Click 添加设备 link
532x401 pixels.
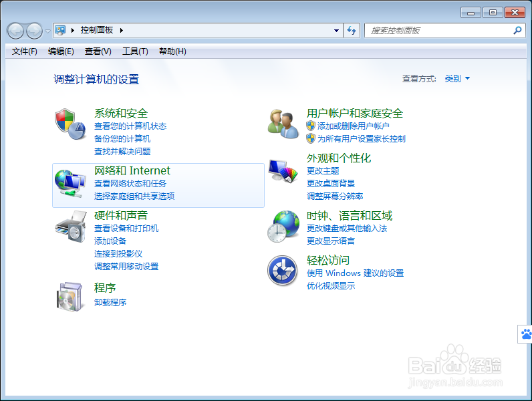110,241
